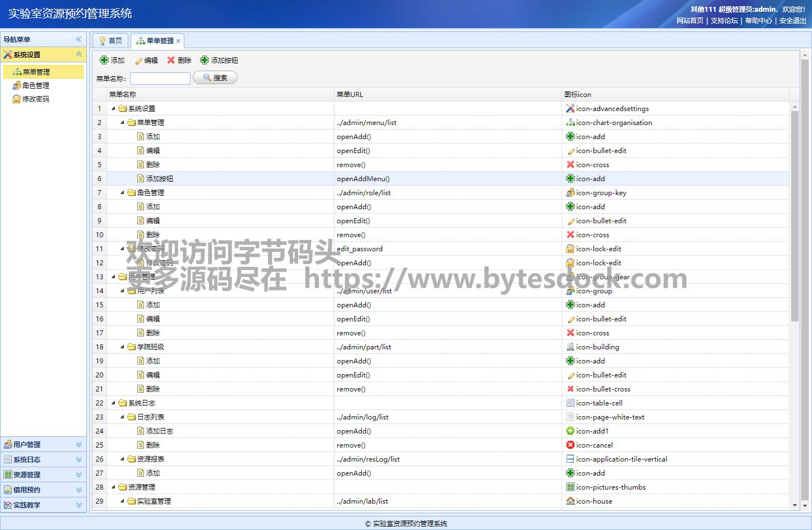
Task: Click the table's vertical scrollbar down arrow
Action: click(x=795, y=505)
